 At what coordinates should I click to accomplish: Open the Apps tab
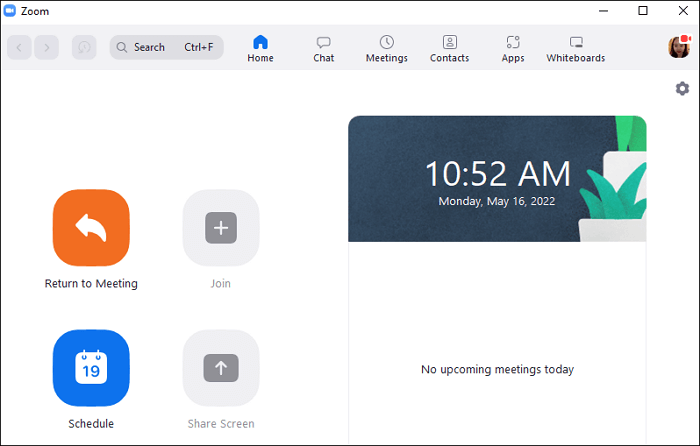pos(513,49)
